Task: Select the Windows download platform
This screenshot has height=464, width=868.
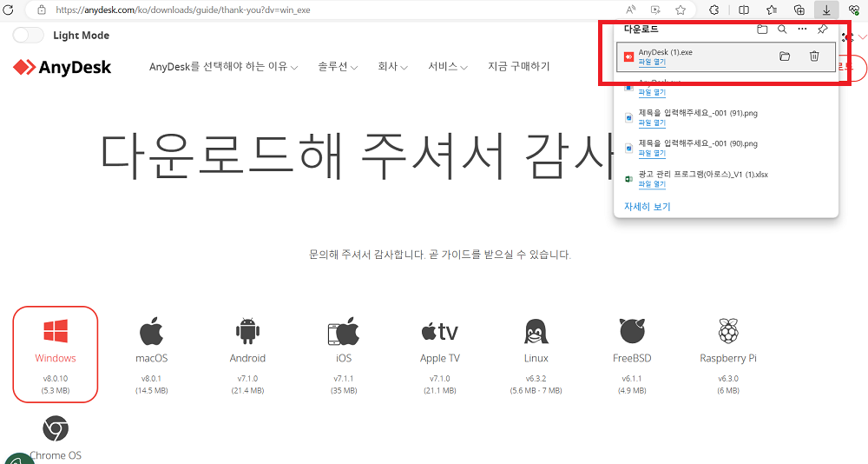Action: click(56, 355)
